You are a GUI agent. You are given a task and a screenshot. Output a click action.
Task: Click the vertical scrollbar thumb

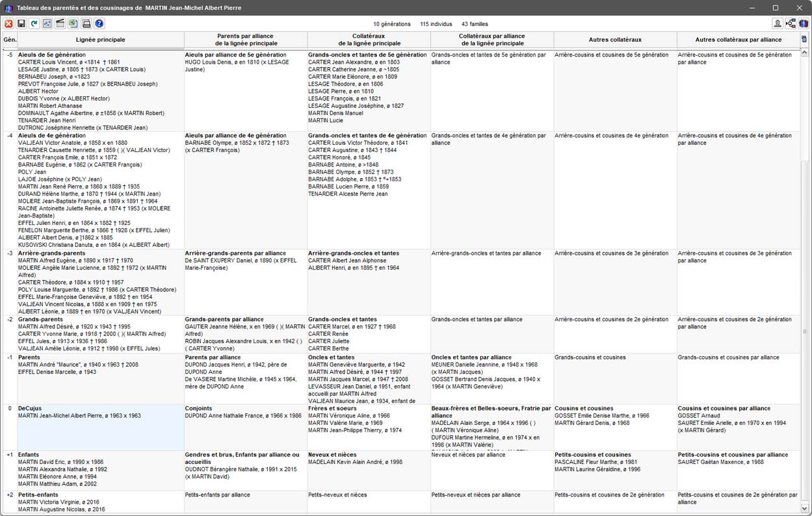[x=804, y=331]
